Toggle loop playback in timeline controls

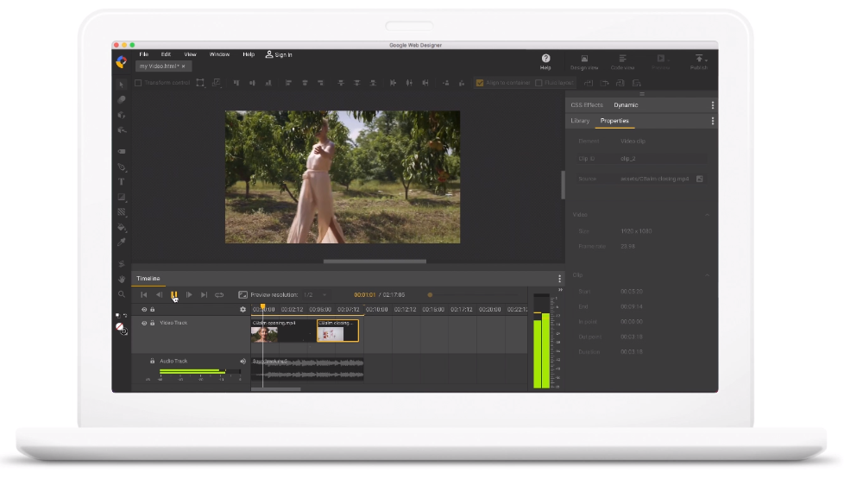coord(219,295)
